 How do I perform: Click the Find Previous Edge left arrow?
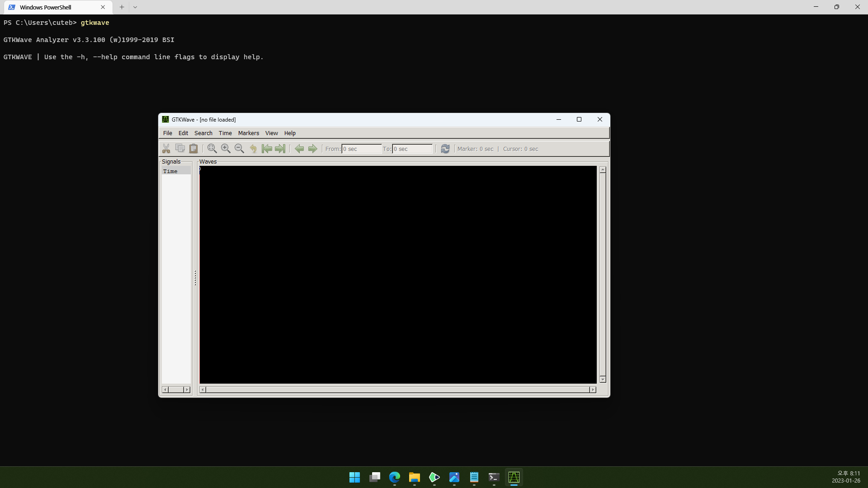[299, 149]
